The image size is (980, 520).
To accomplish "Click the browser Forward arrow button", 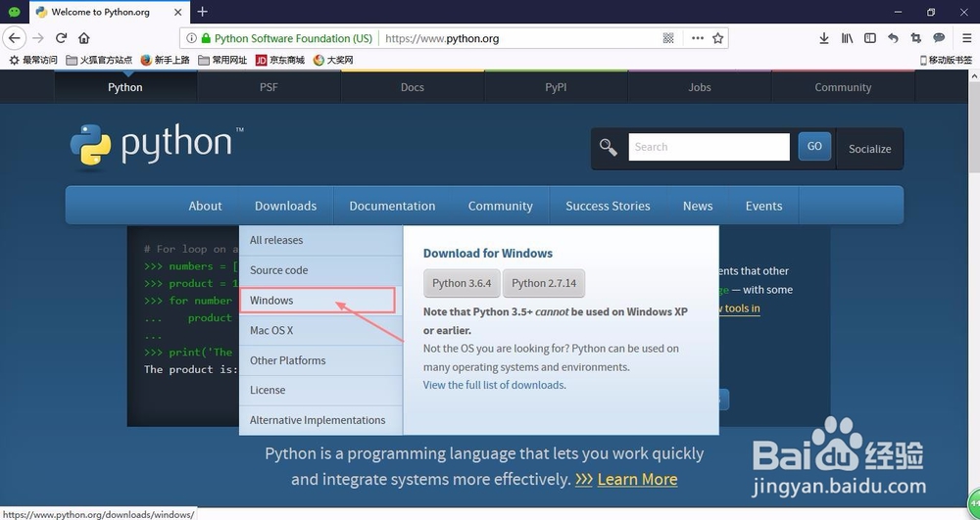I will click(x=38, y=38).
